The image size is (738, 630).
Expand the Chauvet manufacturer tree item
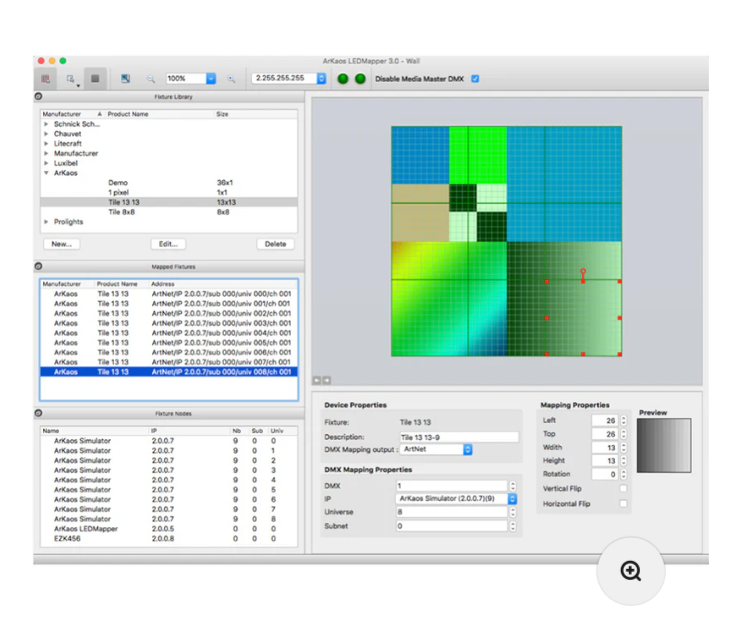click(46, 134)
